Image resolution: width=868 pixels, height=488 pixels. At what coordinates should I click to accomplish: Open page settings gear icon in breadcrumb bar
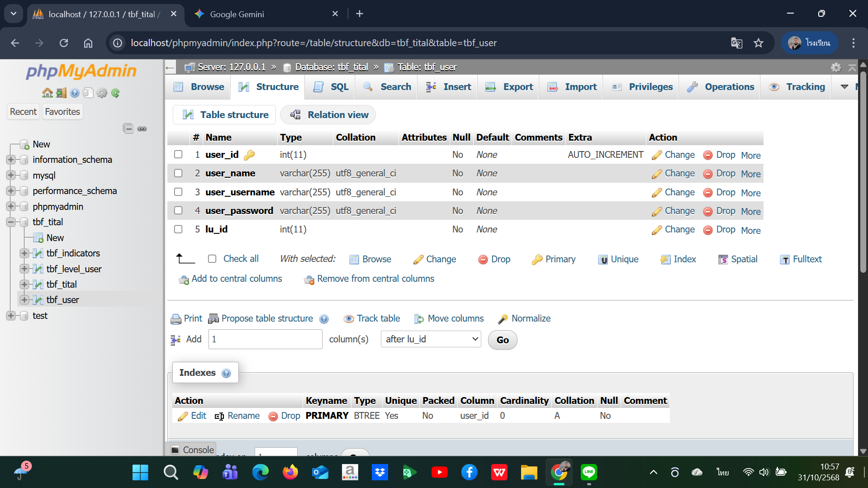pyautogui.click(x=836, y=67)
